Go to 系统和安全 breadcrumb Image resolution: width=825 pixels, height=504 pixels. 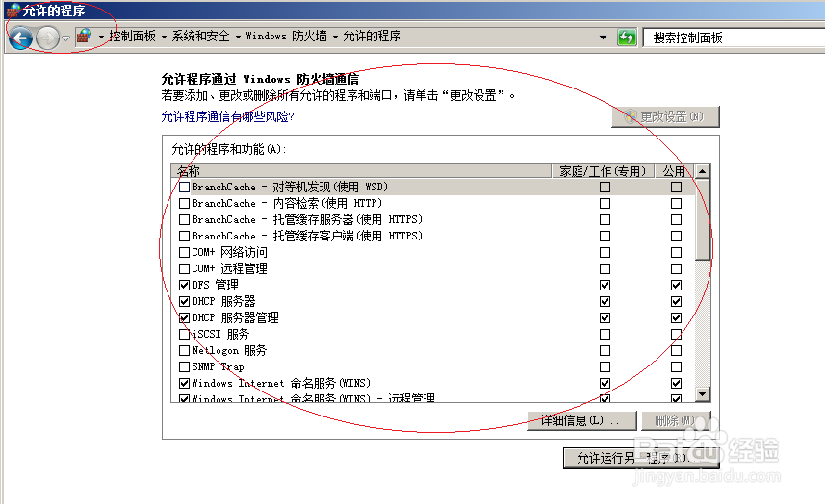[x=201, y=37]
